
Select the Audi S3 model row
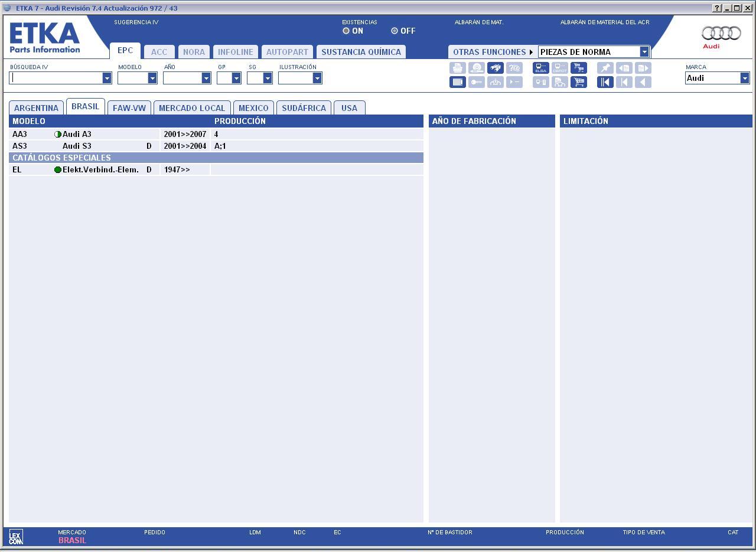[216, 146]
